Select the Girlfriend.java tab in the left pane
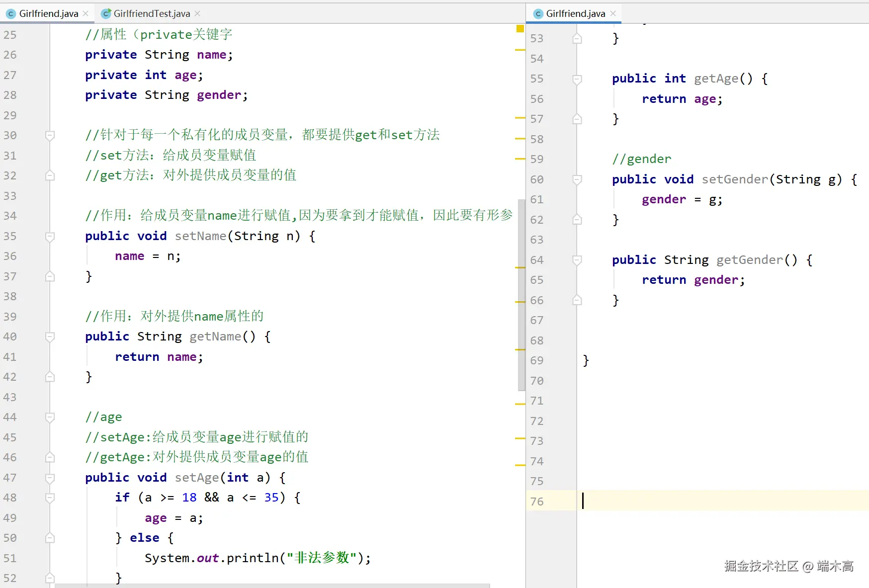This screenshot has width=869, height=588. [x=49, y=13]
